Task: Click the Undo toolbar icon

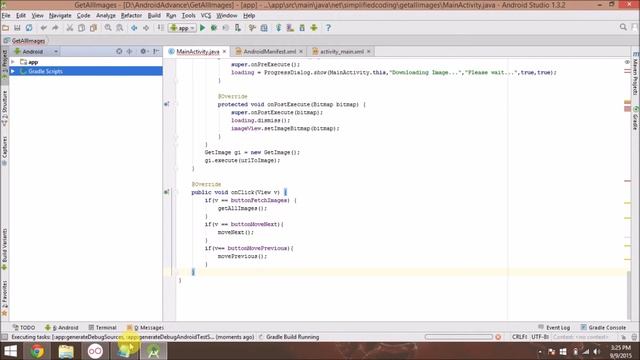Action: click(x=43, y=28)
